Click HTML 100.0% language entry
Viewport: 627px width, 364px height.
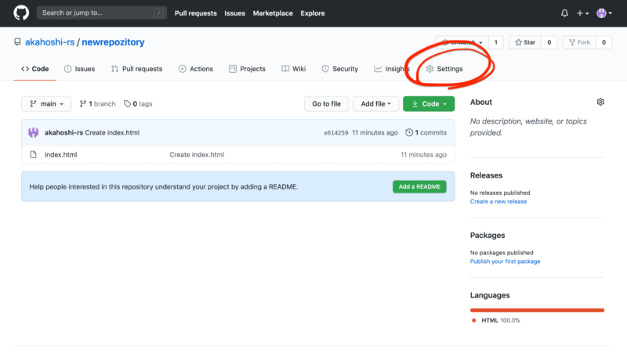[x=497, y=320]
